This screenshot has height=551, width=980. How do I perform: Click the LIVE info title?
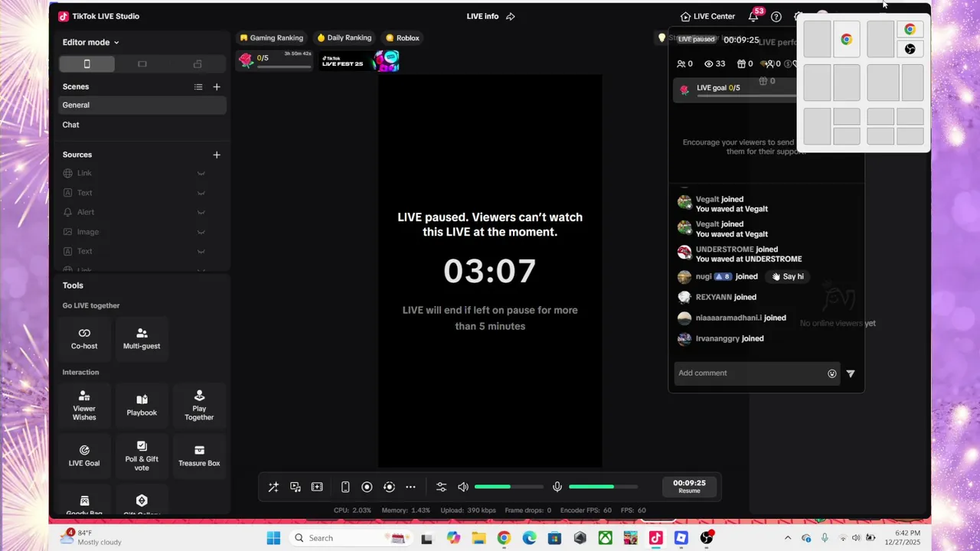482,16
